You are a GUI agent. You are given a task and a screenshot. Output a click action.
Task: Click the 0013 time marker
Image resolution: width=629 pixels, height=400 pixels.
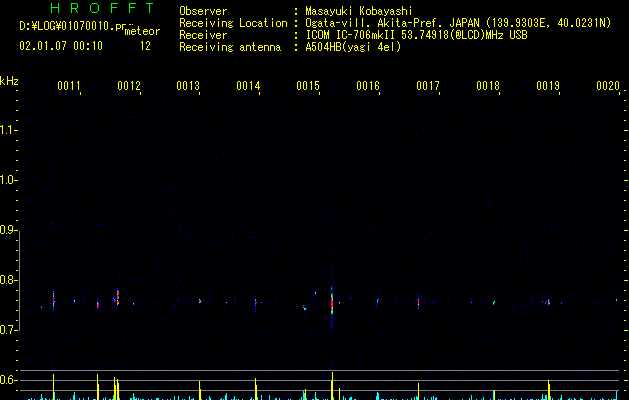coord(188,86)
